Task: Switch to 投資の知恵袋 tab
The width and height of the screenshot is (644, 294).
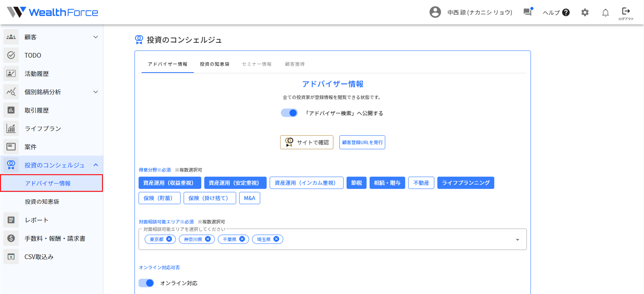Action: [215, 64]
